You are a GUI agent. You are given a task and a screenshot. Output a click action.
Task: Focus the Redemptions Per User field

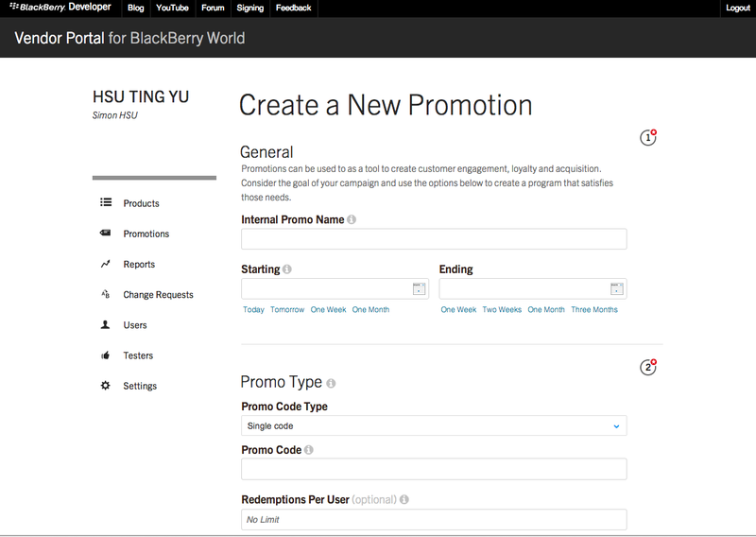tap(434, 519)
